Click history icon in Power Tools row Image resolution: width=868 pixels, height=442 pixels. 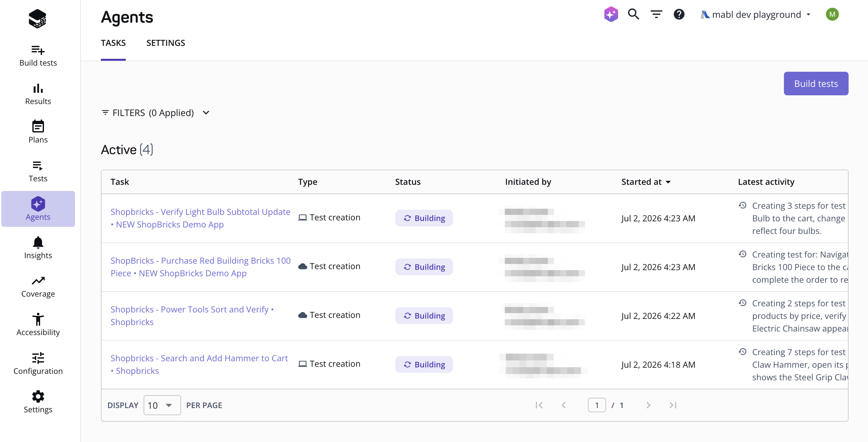pos(743,303)
